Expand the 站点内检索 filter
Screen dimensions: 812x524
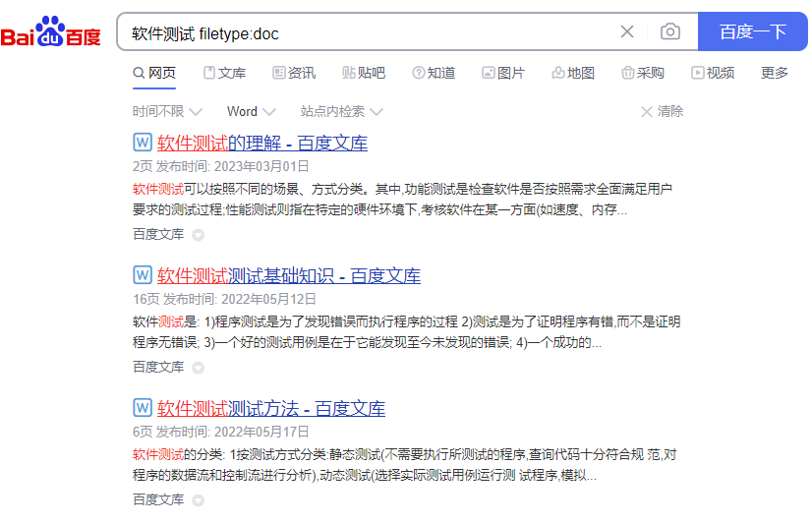pyautogui.click(x=341, y=111)
